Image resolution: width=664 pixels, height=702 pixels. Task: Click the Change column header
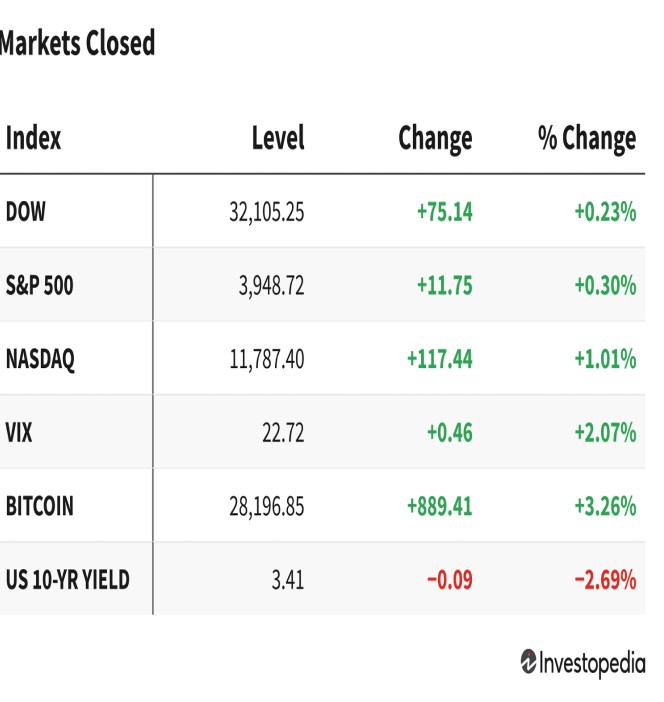pos(435,139)
